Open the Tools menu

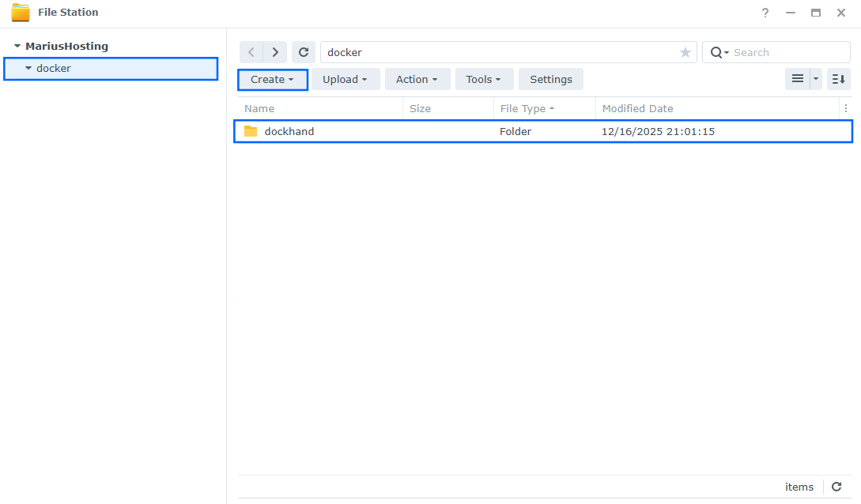click(x=484, y=79)
